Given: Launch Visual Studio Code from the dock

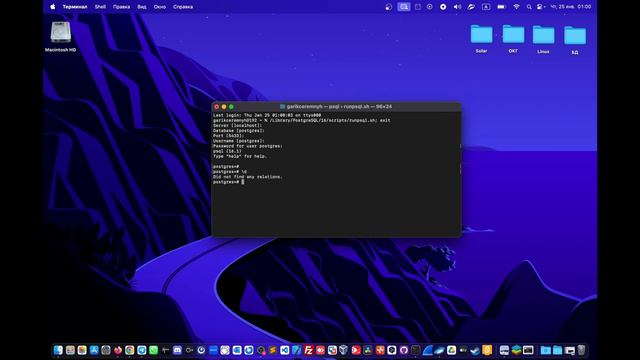Looking at the screenshot, I should [284, 350].
